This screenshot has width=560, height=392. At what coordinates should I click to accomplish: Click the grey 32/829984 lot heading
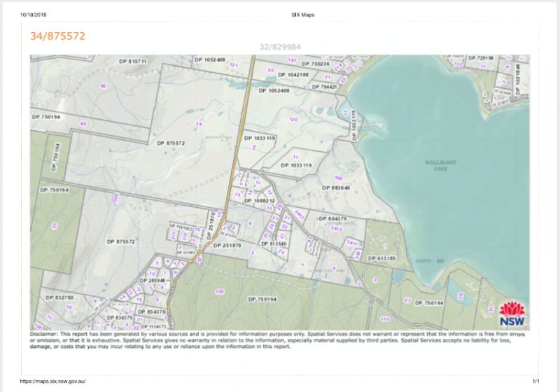[x=279, y=48]
